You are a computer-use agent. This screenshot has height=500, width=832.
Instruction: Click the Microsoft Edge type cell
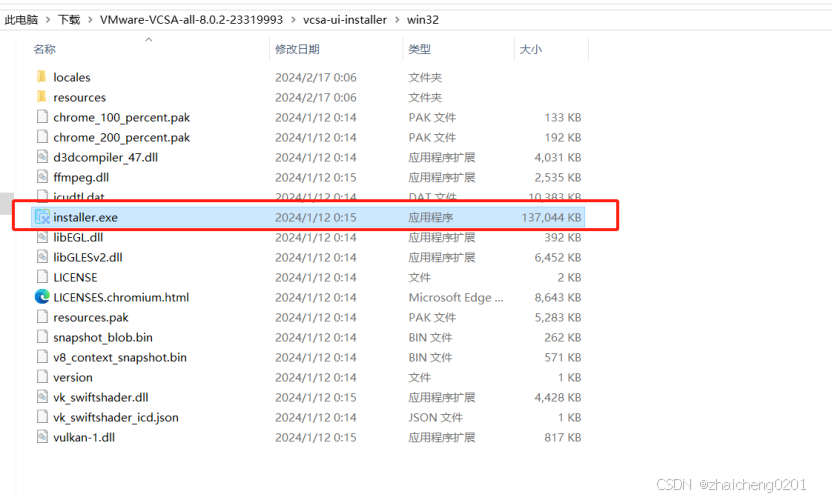click(x=456, y=297)
